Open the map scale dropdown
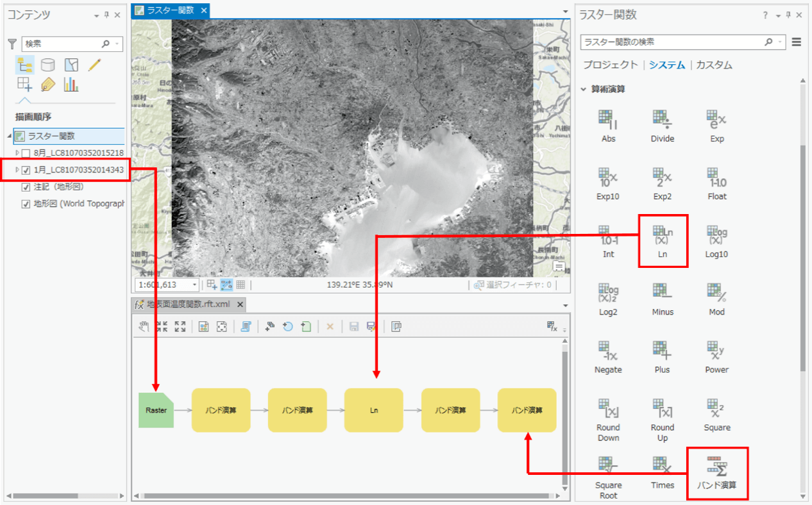Viewport: 812px width, 505px height. coord(195,285)
